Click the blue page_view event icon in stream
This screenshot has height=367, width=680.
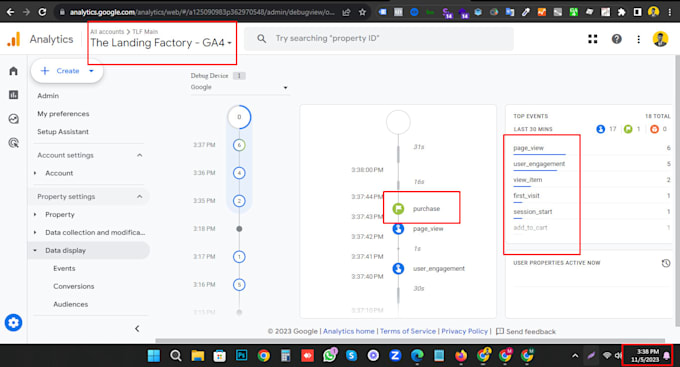[398, 229]
